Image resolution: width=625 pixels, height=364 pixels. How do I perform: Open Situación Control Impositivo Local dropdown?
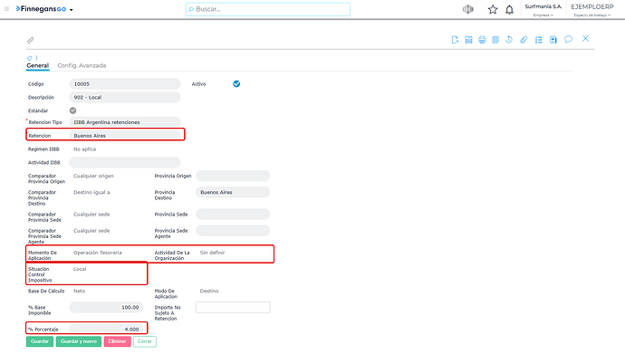(x=80, y=269)
